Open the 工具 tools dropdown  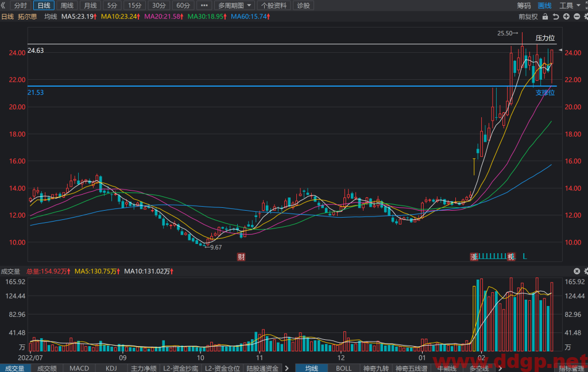coord(570,6)
